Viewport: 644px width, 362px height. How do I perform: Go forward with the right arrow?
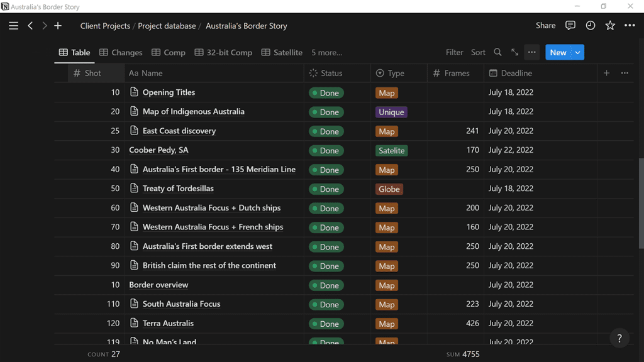click(x=45, y=26)
